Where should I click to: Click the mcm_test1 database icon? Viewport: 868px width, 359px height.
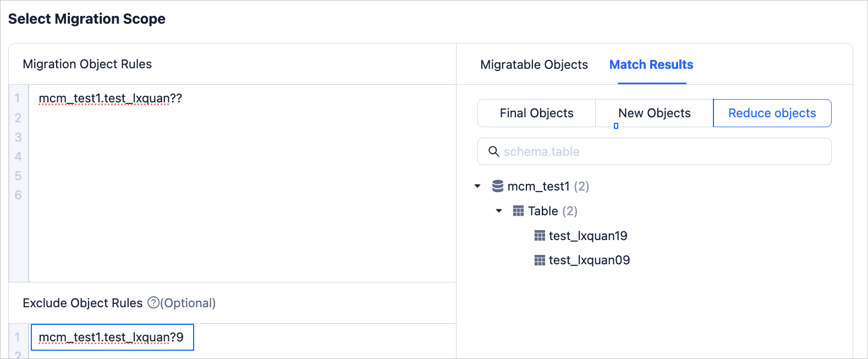coord(498,186)
